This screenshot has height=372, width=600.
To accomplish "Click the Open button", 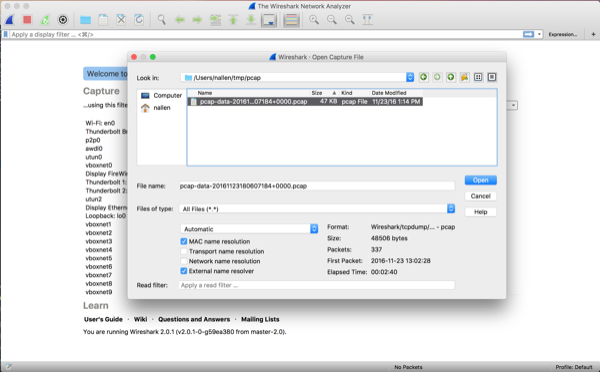I will (x=481, y=180).
